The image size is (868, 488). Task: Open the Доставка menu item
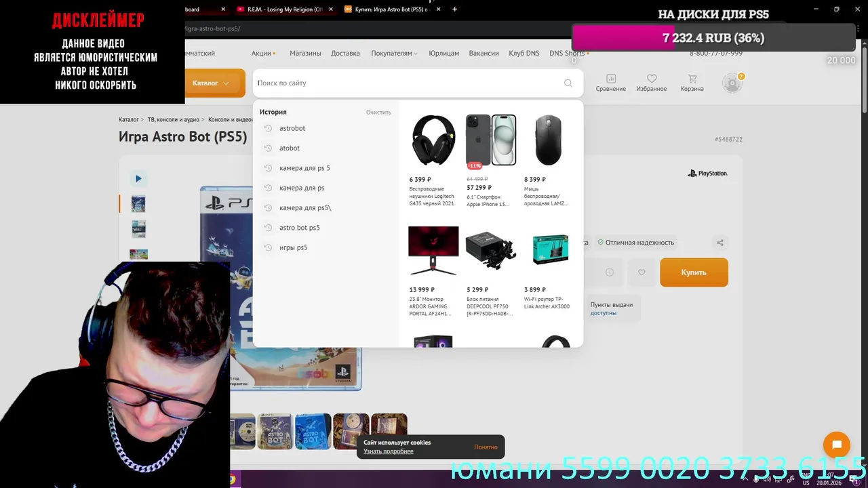click(345, 53)
